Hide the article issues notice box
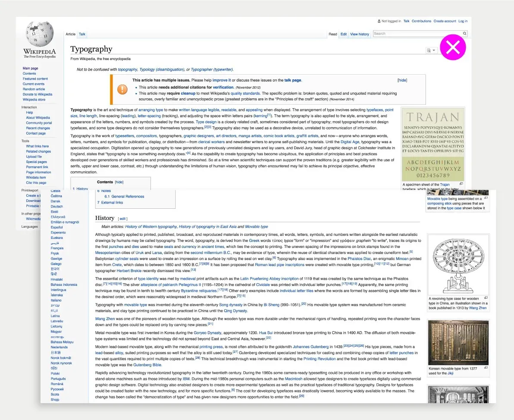The height and width of the screenshot is (420, 514). tap(402, 80)
